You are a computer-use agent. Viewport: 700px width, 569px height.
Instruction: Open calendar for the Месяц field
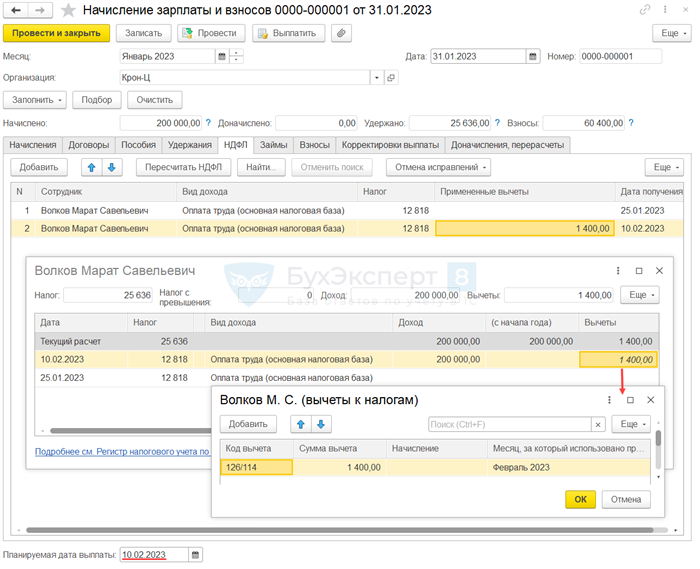click(x=222, y=56)
